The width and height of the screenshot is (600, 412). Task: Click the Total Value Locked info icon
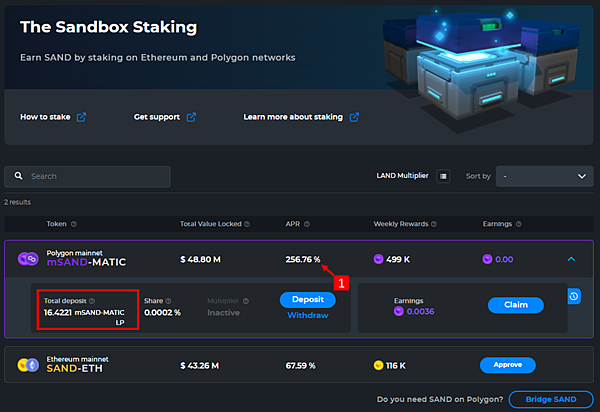[x=247, y=224]
